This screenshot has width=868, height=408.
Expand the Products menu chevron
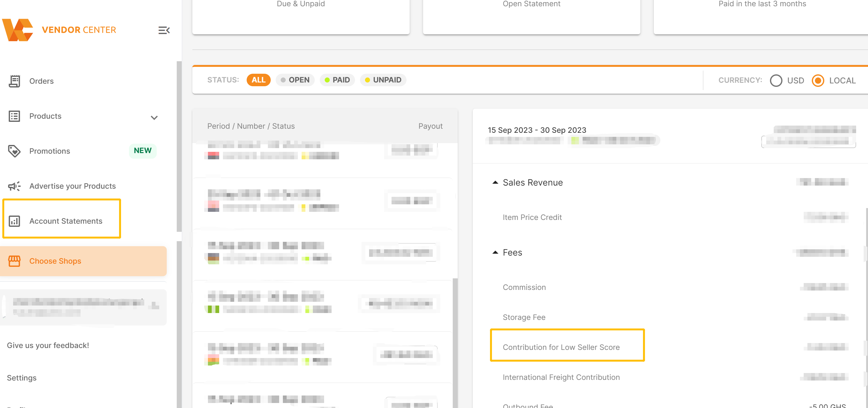tap(154, 118)
